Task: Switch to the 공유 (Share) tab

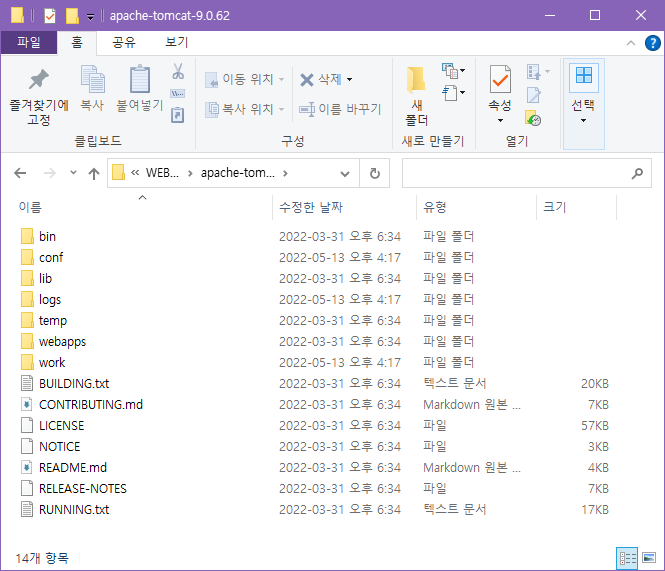Action: (124, 42)
